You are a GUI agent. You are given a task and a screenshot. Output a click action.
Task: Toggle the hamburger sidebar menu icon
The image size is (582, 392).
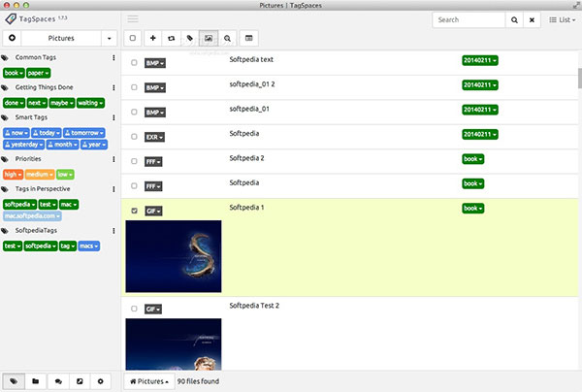click(x=133, y=19)
